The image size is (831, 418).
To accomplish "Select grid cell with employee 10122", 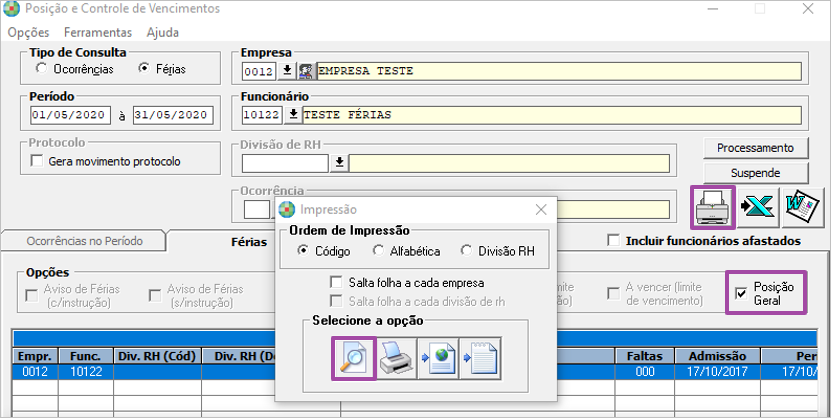I will [x=86, y=372].
